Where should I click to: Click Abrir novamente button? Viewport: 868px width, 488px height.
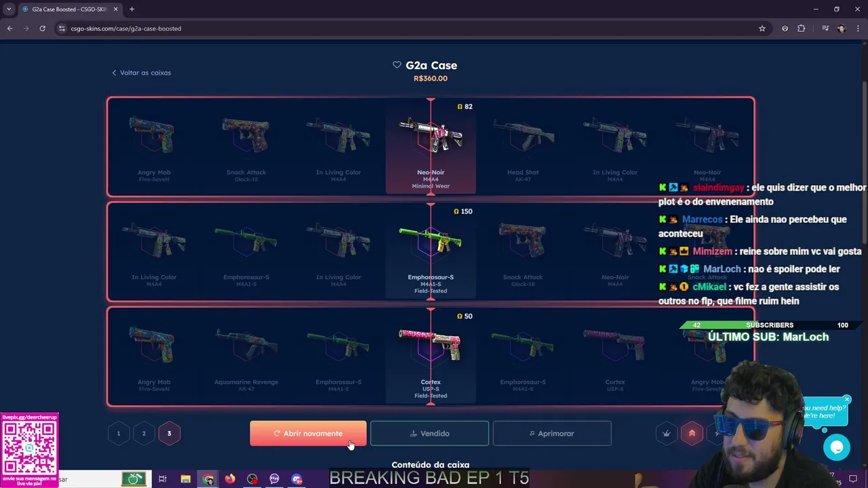308,433
